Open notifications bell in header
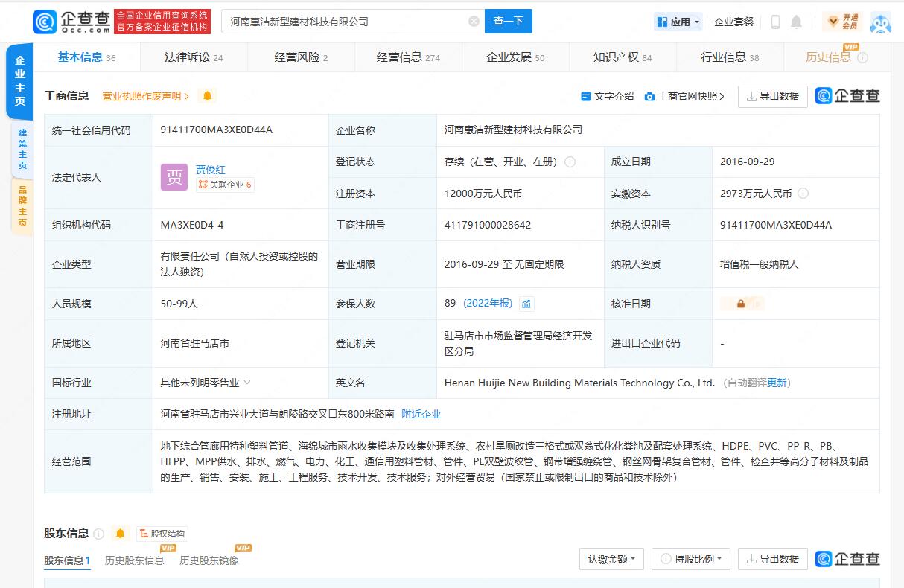Screen dimensions: 904x588 pos(796,22)
